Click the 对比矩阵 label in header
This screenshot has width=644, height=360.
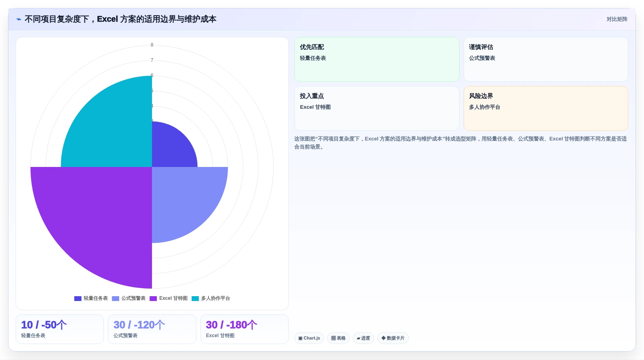617,19
